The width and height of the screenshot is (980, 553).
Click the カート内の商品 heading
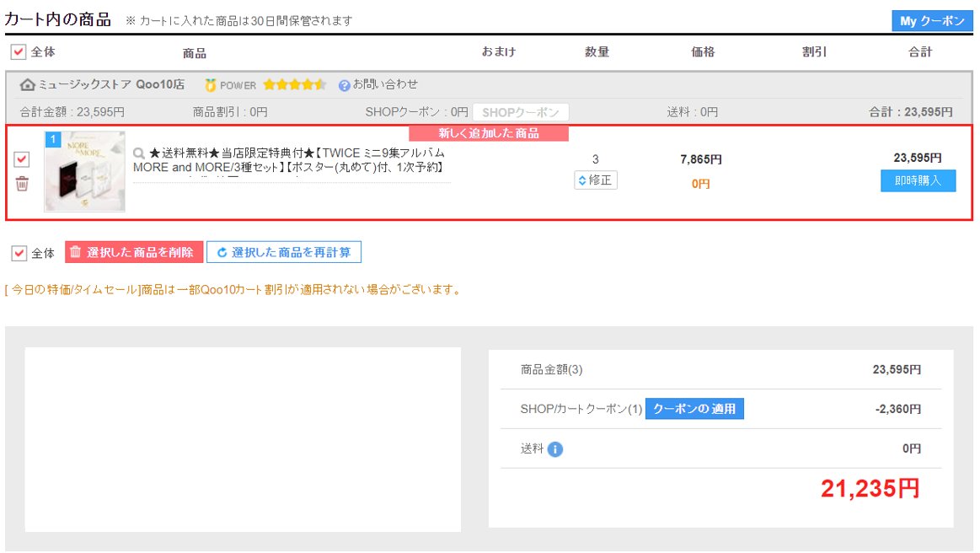pos(58,19)
